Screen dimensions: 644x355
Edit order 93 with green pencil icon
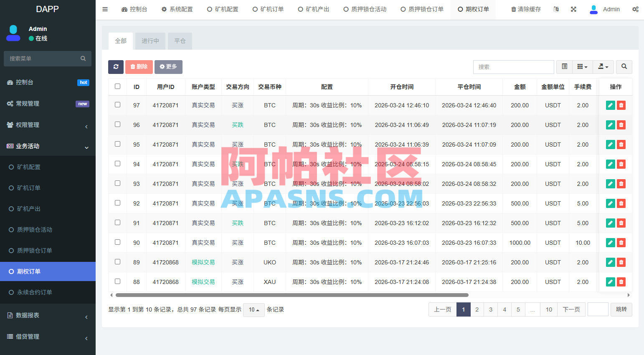click(x=610, y=184)
